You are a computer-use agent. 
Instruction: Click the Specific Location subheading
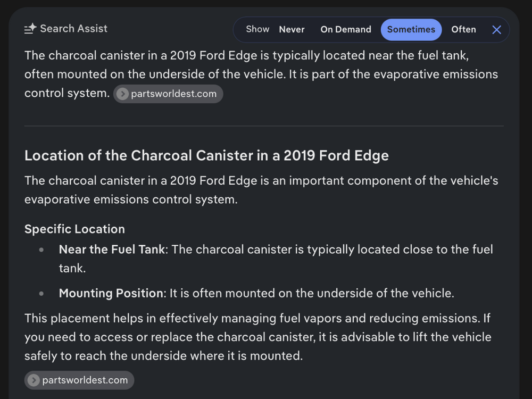pos(74,229)
